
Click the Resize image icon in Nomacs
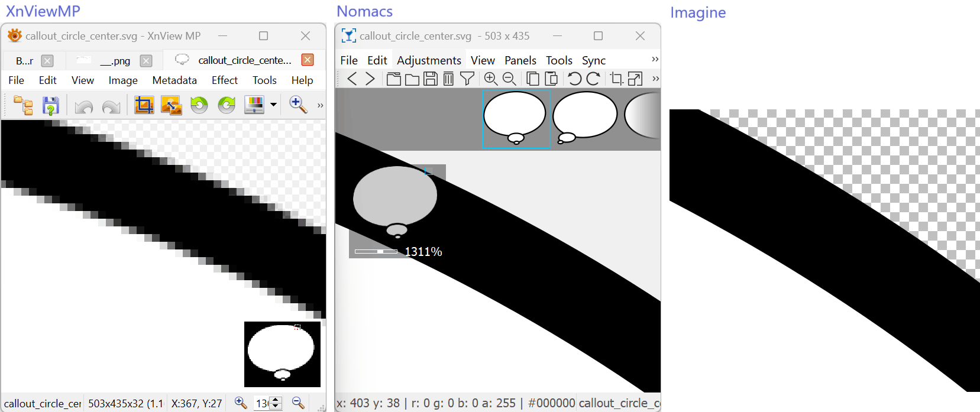point(635,79)
